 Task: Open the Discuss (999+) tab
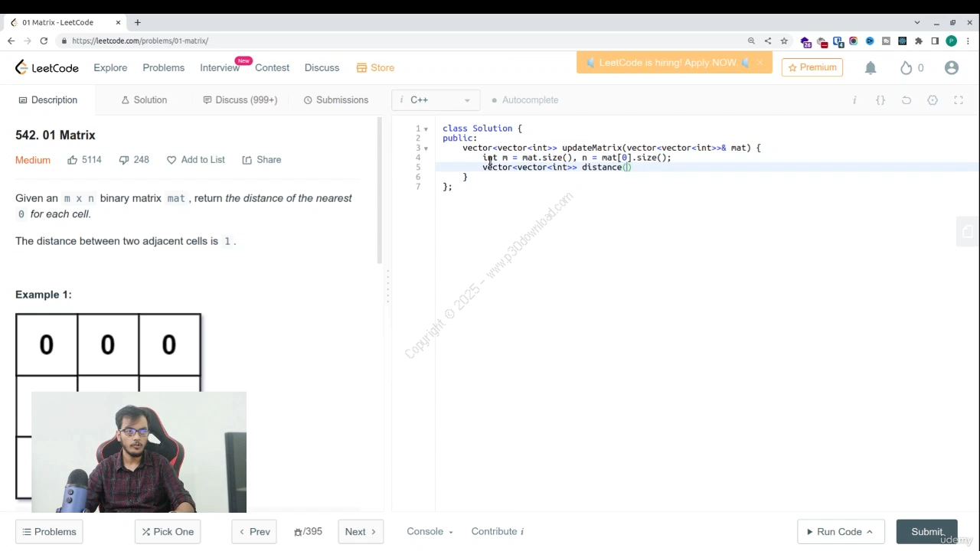pos(240,100)
